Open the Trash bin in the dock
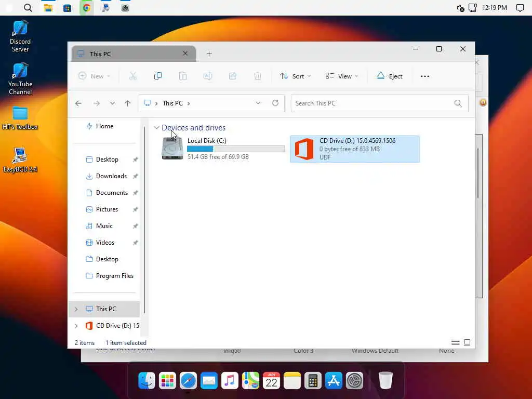Image resolution: width=532 pixels, height=399 pixels. point(385,380)
